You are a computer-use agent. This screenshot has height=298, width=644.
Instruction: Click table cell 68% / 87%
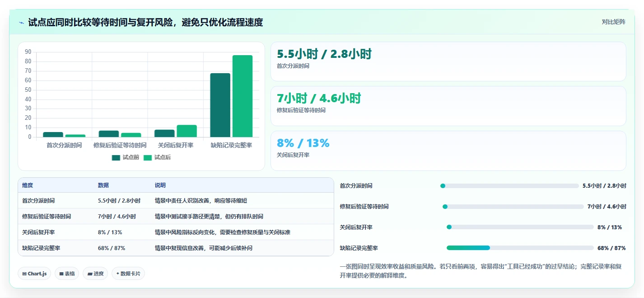112,248
